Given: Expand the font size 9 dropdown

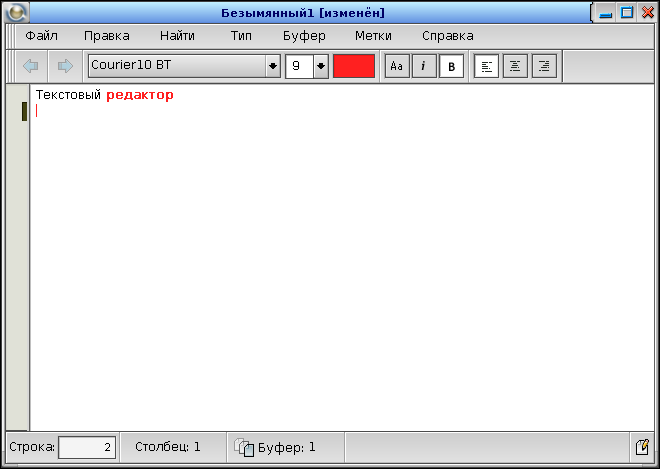Looking at the screenshot, I should pos(321,66).
